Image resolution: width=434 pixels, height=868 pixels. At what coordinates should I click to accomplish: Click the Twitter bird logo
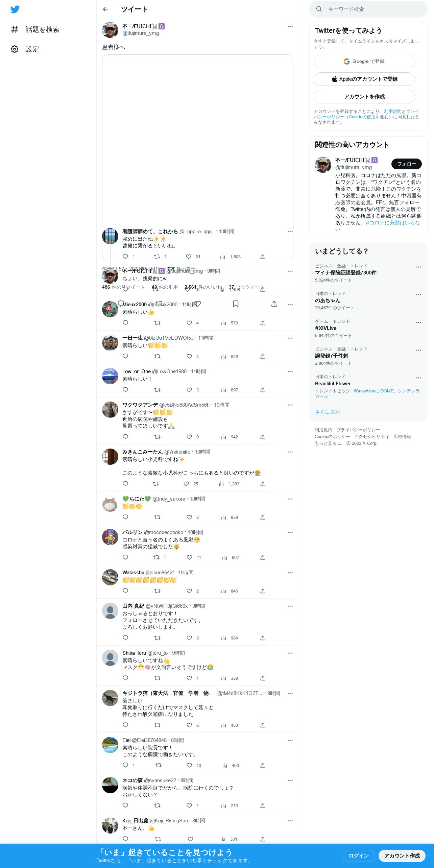15,9
